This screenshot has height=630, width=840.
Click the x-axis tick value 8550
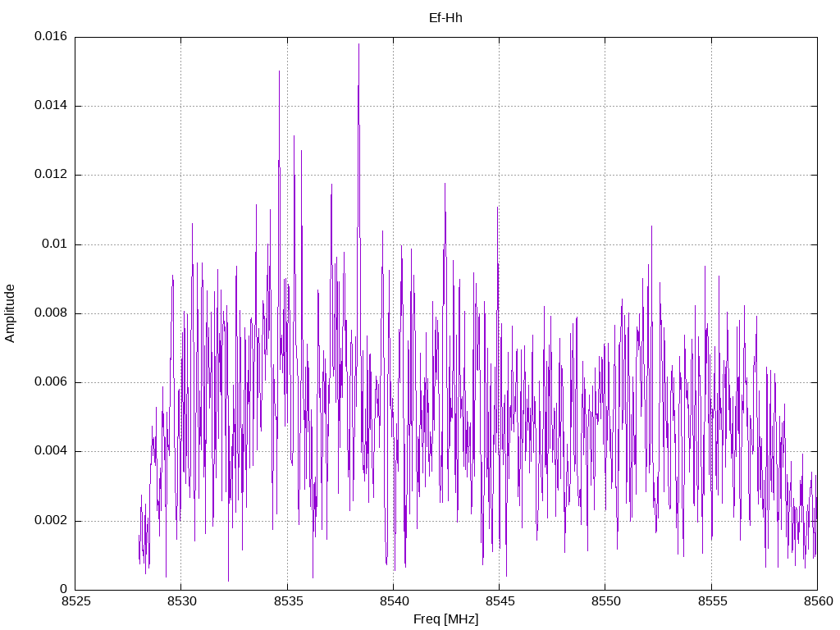pos(606,601)
